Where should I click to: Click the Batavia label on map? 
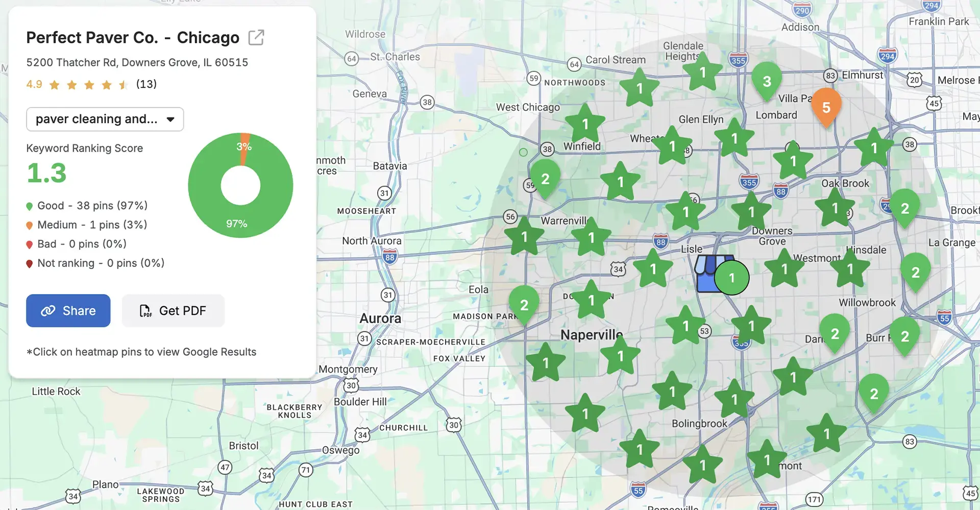[390, 166]
